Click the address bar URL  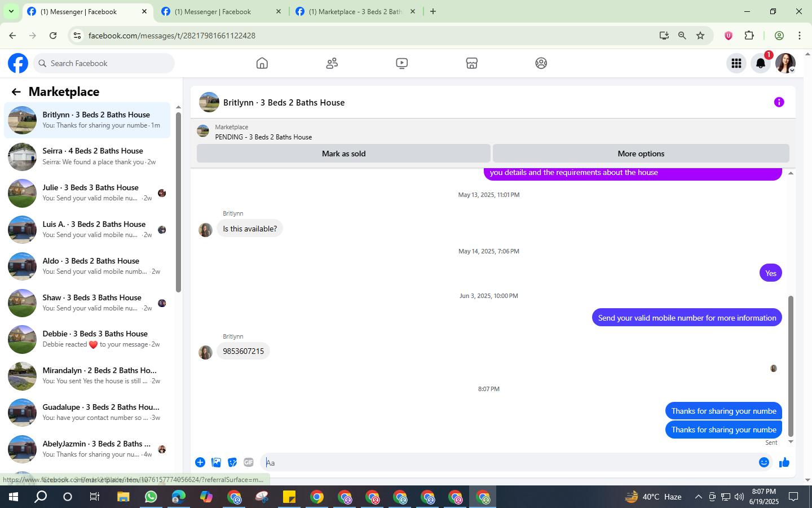coord(172,36)
